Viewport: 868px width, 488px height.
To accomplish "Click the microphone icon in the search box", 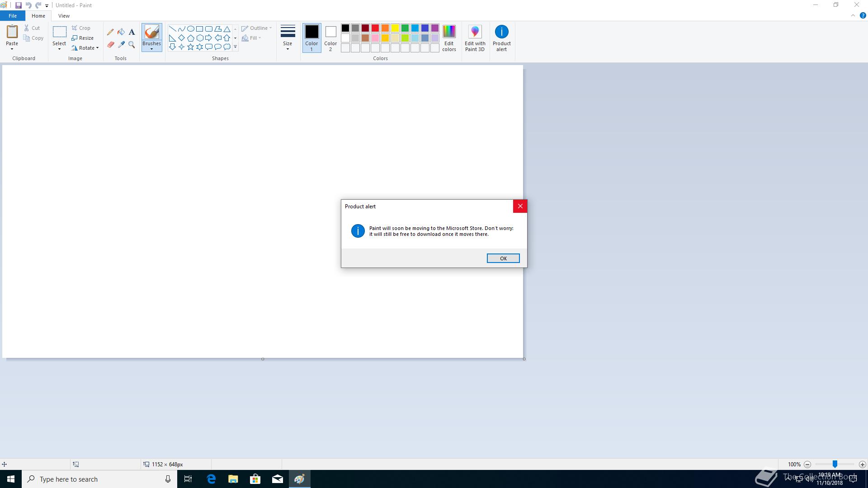I will click(168, 479).
